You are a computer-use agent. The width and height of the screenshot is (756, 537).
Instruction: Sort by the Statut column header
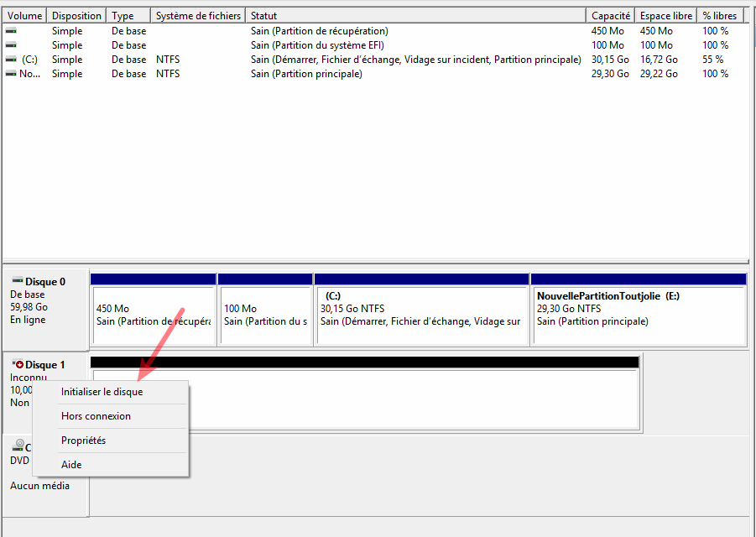coord(416,15)
